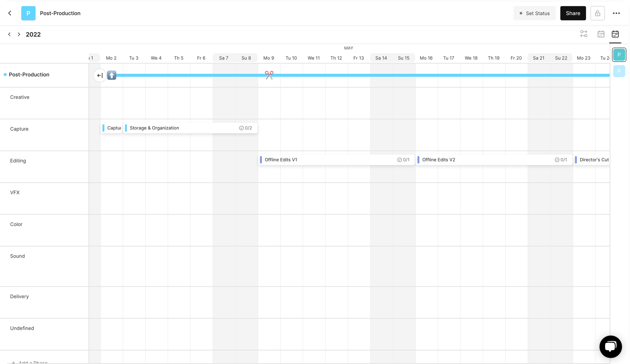
Task: Click the Th 19 date header
Action: click(494, 58)
